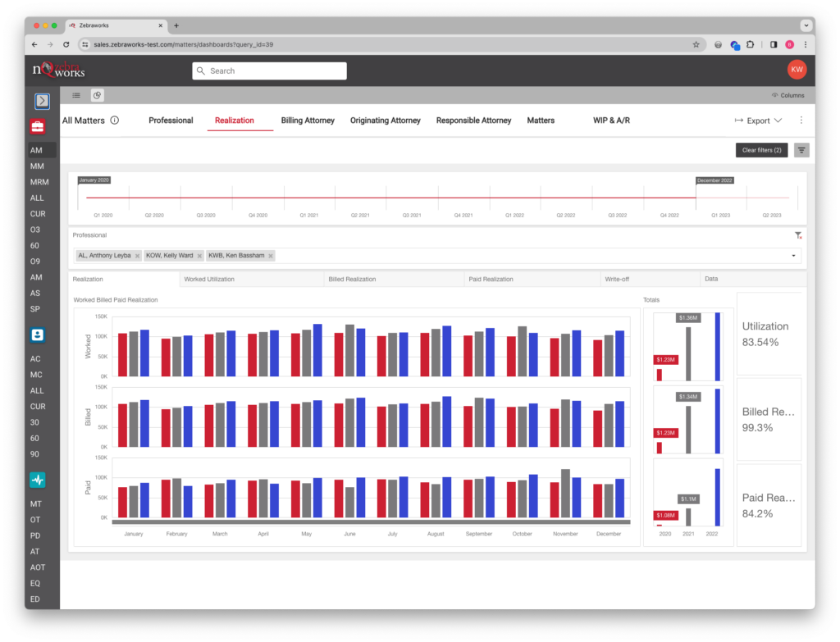Switch to list view icon
The width and height of the screenshot is (840, 642).
[76, 95]
